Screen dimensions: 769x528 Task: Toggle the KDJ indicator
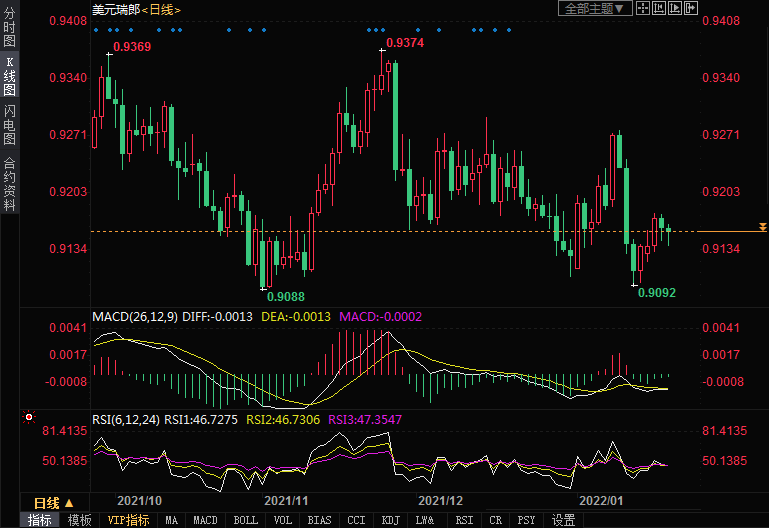391,520
